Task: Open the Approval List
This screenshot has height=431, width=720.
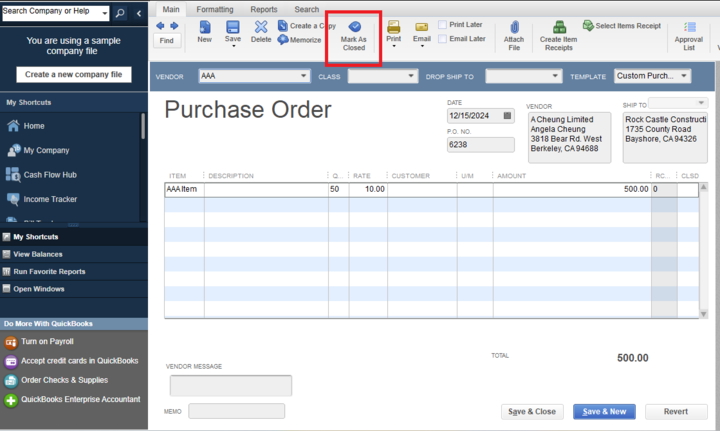Action: pos(689,36)
